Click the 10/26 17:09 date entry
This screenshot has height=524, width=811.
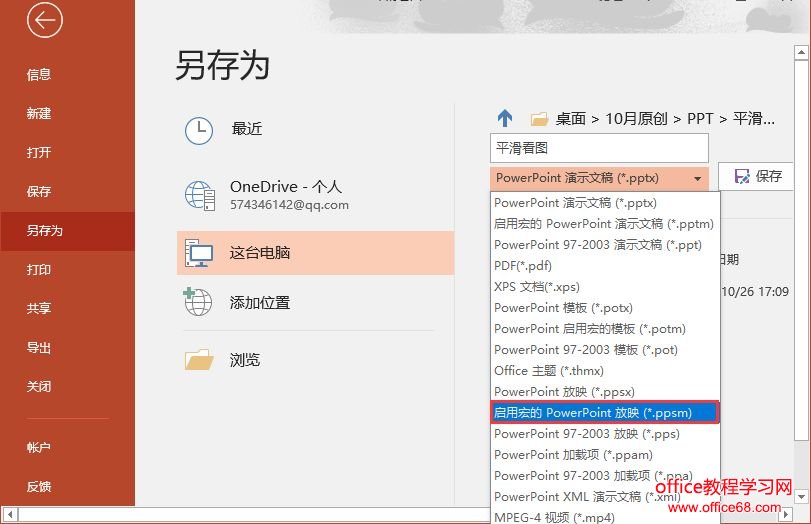(755, 292)
